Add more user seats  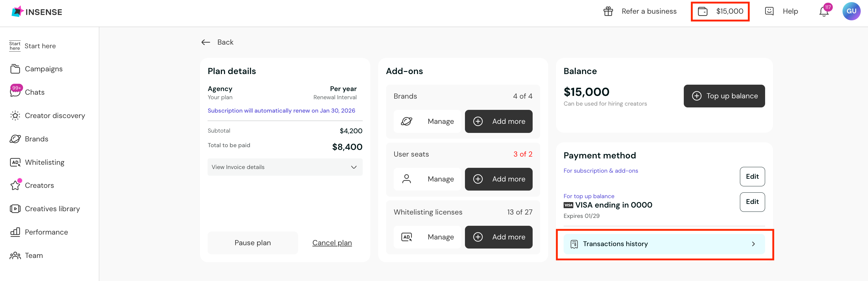pyautogui.click(x=498, y=179)
